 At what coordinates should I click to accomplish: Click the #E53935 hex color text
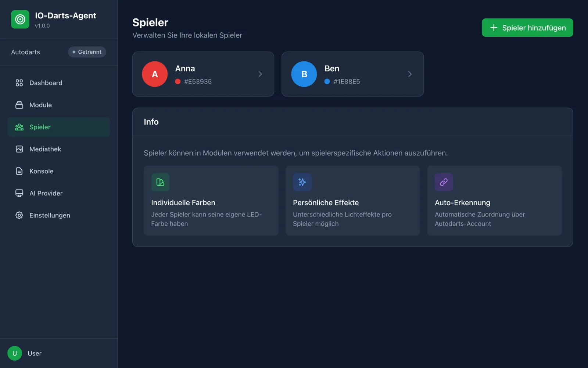click(198, 81)
